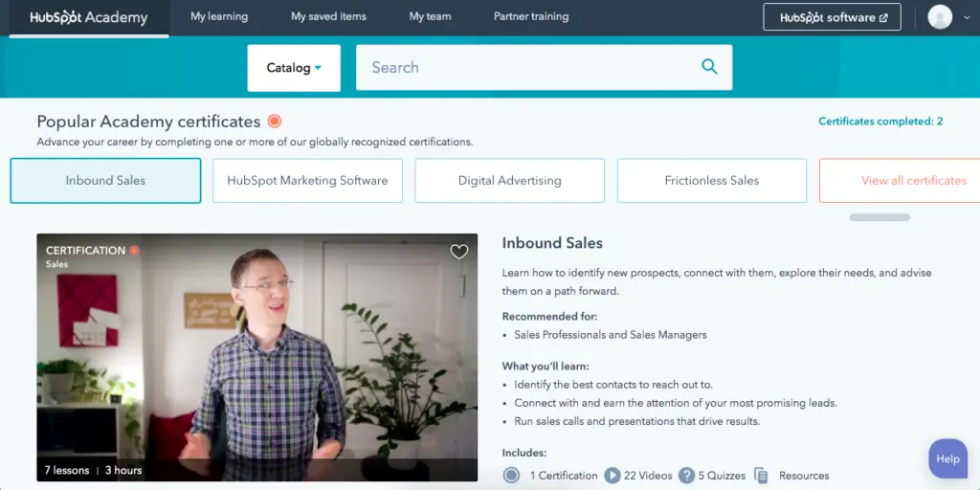The image size is (980, 490).
Task: Click the 1 Certification badge icon
Action: (x=511, y=476)
